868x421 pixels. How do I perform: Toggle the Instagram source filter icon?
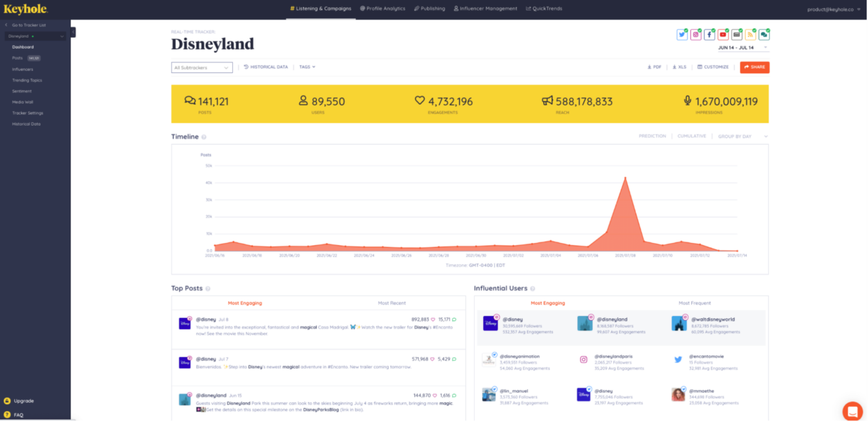(696, 35)
